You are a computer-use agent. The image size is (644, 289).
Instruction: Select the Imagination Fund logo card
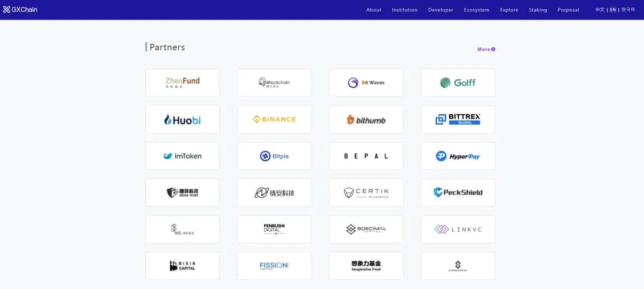pyautogui.click(x=366, y=266)
